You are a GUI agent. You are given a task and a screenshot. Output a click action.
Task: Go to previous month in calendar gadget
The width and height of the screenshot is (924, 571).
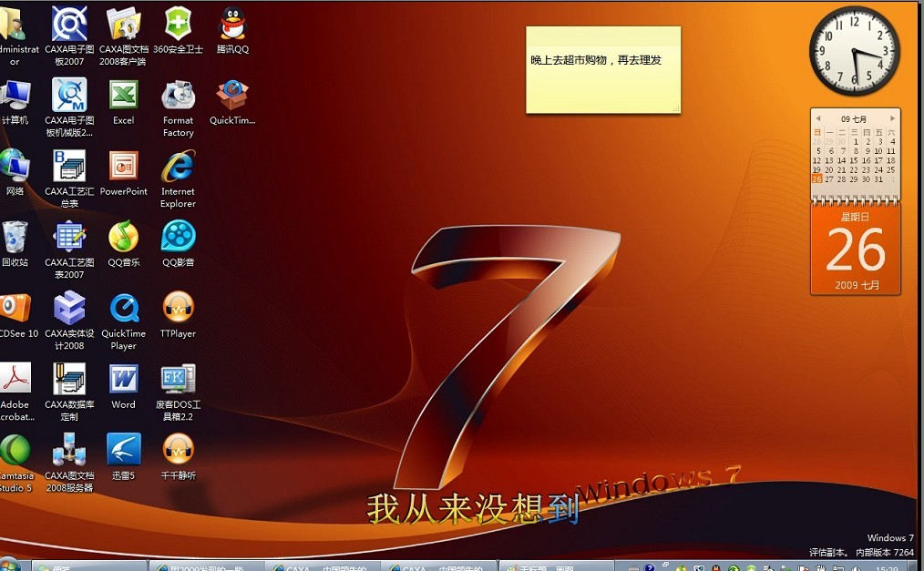pos(818,119)
